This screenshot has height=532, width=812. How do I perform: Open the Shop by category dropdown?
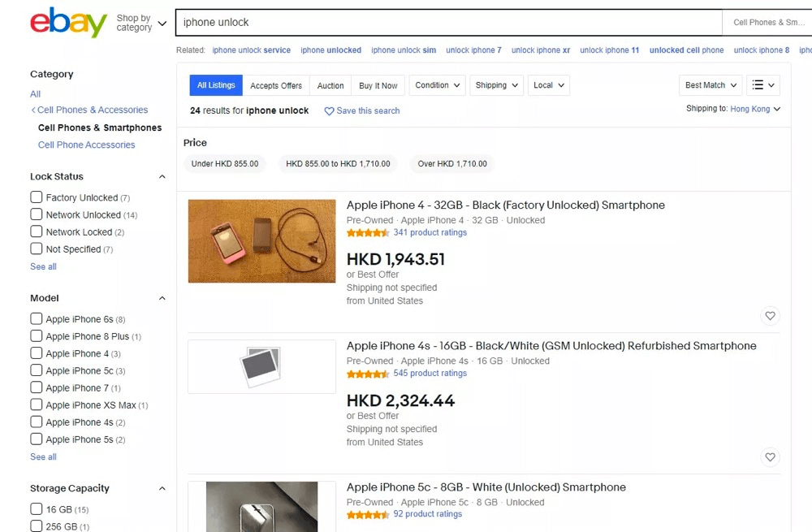tap(141, 23)
